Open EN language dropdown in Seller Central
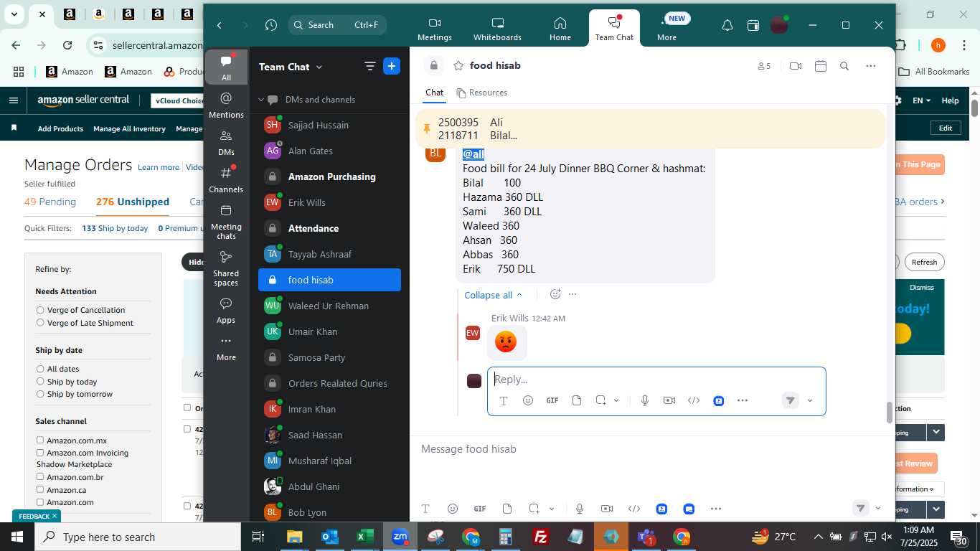Viewport: 980px width, 551px height. click(921, 100)
